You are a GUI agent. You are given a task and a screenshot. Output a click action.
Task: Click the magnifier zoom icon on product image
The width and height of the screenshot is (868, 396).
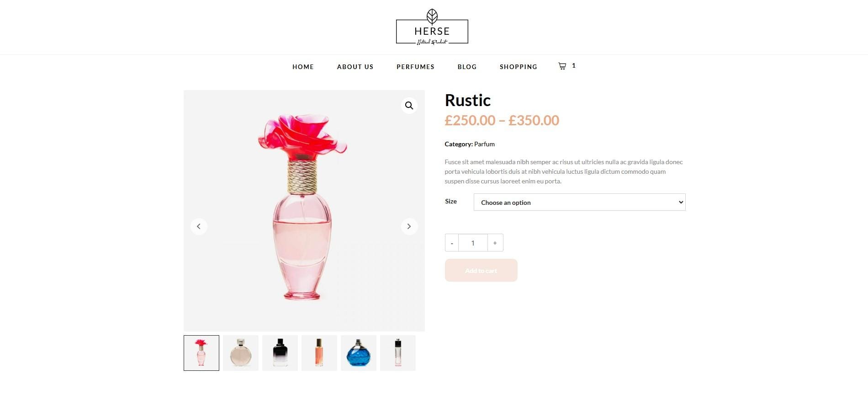[x=409, y=106]
